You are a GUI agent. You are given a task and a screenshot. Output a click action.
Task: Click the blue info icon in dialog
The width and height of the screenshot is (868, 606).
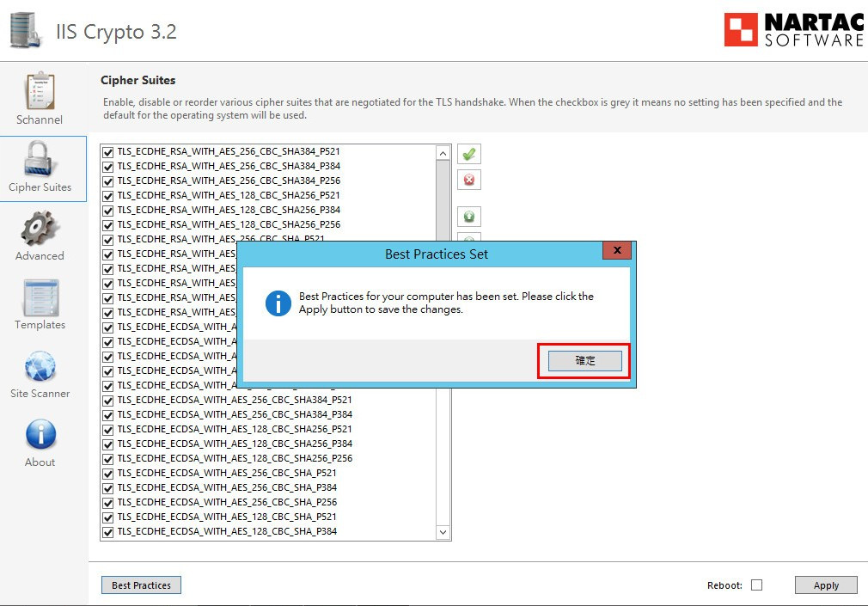(278, 303)
